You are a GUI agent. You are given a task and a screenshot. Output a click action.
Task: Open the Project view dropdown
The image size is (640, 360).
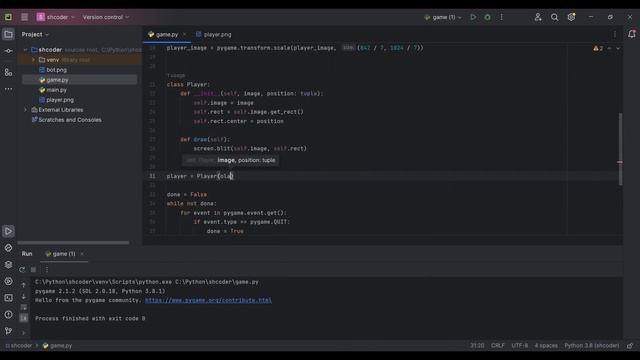coord(35,35)
